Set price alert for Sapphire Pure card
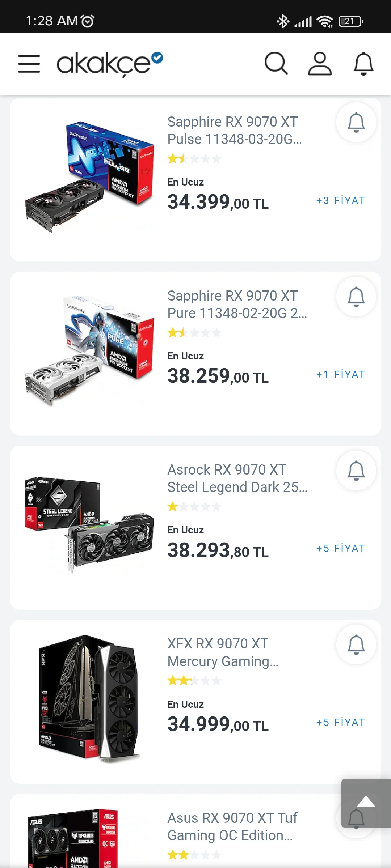The width and height of the screenshot is (391, 868). pyautogui.click(x=356, y=296)
